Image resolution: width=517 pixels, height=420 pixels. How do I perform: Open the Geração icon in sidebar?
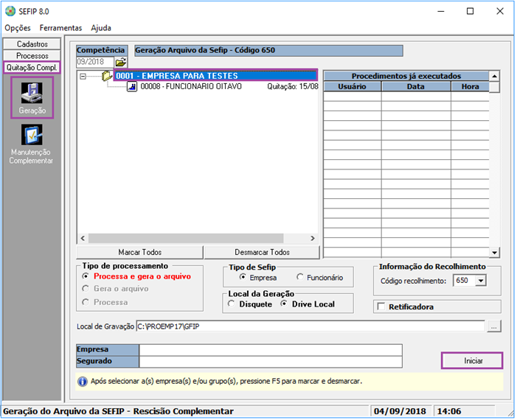click(x=32, y=97)
